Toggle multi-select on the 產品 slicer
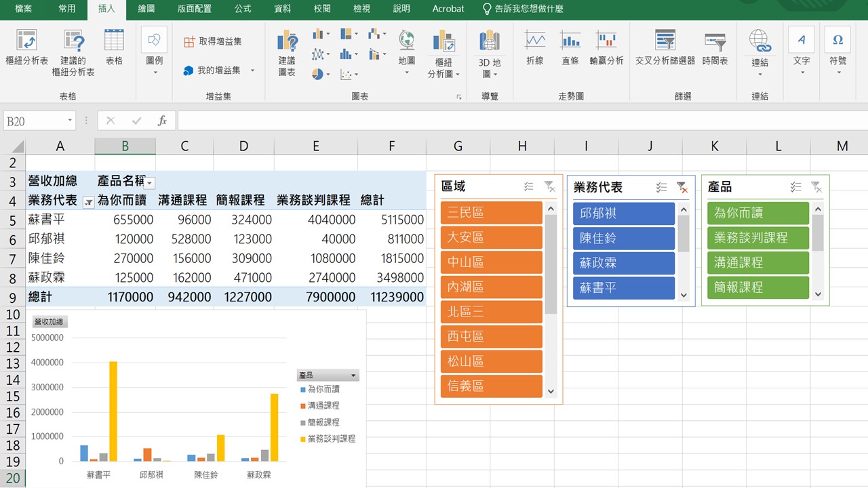The width and height of the screenshot is (868, 488). click(796, 188)
